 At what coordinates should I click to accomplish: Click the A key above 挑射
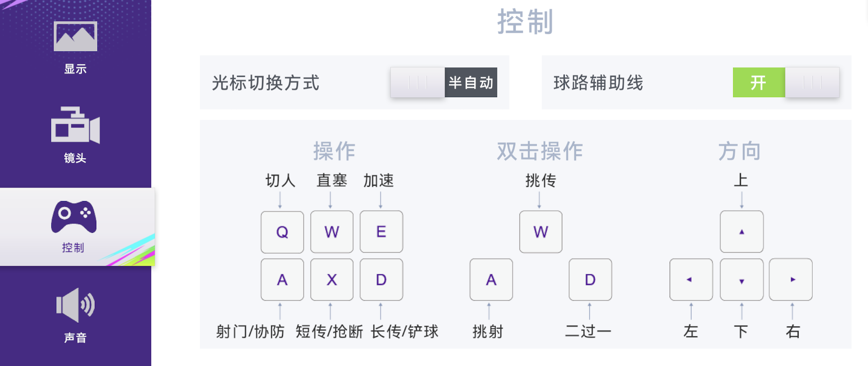[491, 280]
